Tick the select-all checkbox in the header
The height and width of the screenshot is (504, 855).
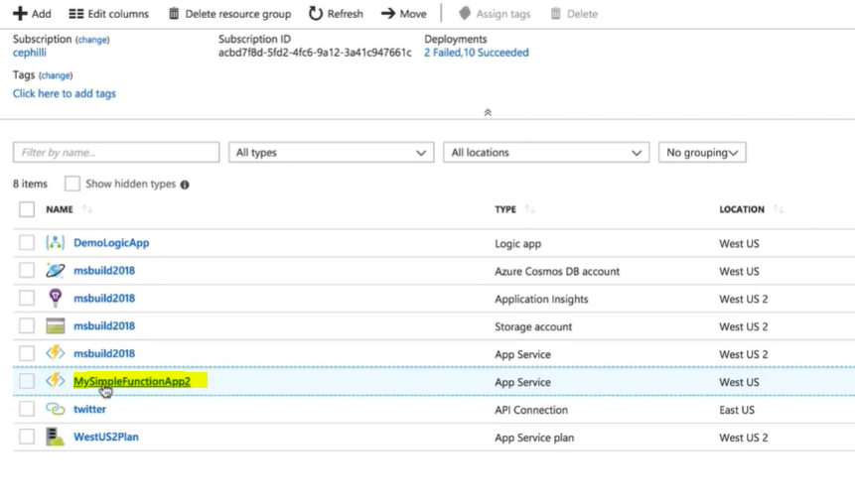point(27,209)
